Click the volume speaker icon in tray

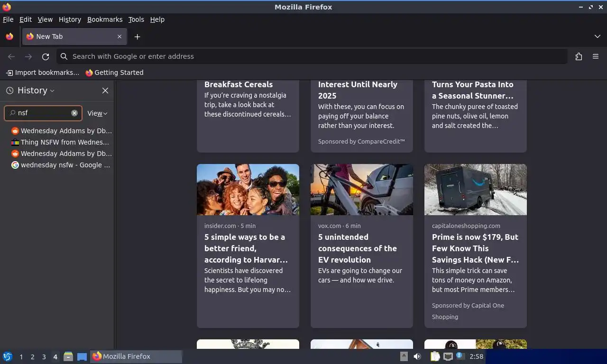417,356
